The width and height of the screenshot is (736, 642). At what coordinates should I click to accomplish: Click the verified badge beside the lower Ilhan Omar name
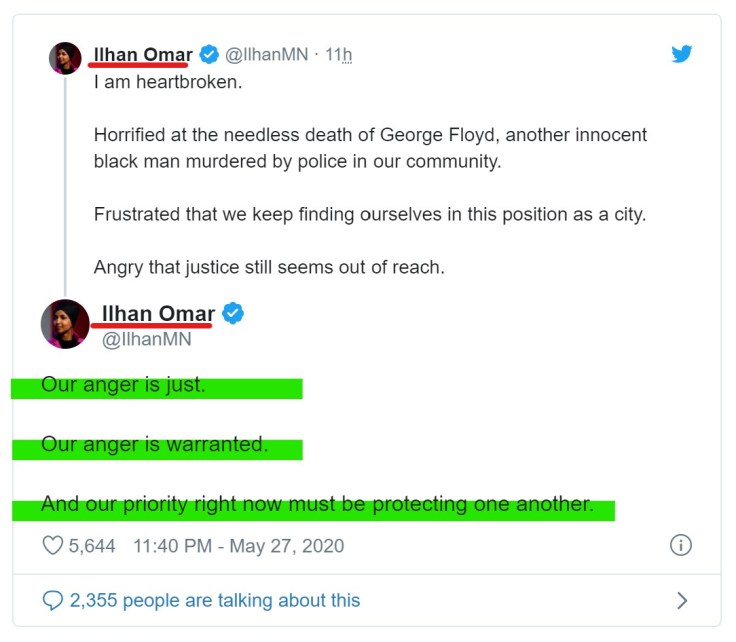233,314
